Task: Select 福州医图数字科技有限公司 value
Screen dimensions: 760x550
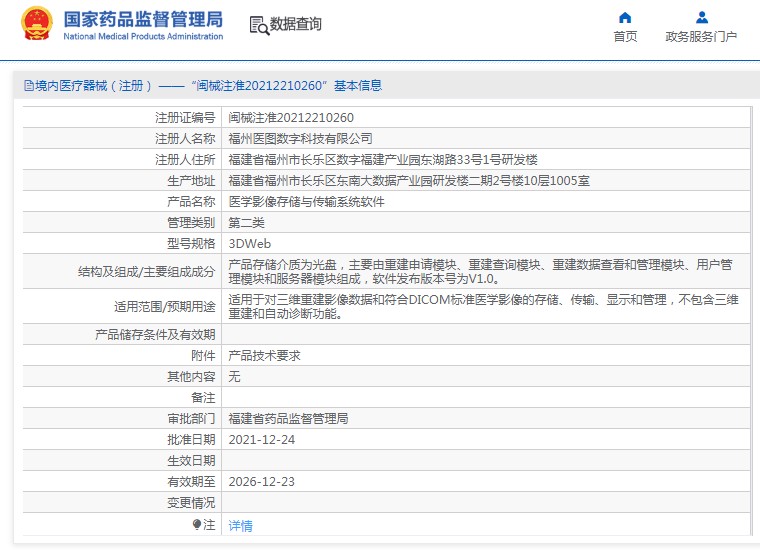Action: point(301,139)
